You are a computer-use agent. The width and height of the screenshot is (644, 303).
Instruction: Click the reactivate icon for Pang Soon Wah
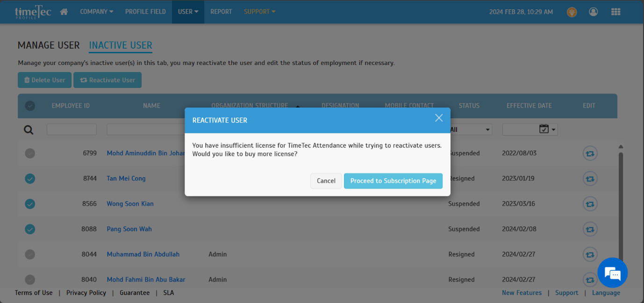click(590, 229)
